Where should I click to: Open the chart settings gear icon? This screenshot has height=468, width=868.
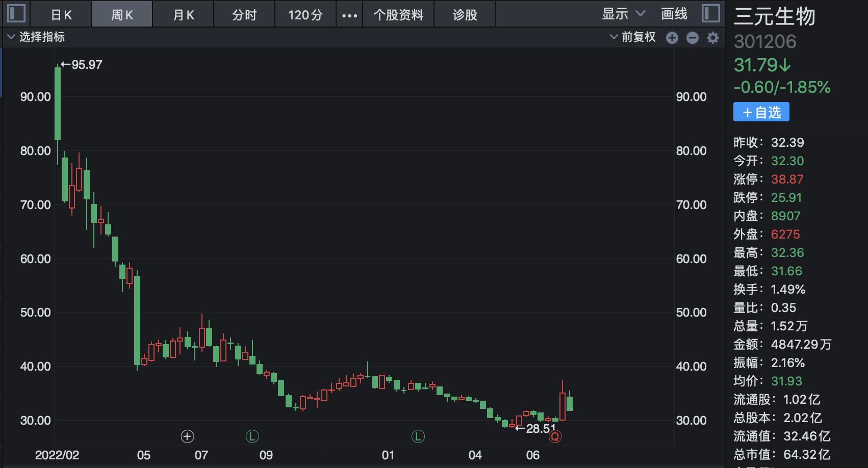pos(712,37)
